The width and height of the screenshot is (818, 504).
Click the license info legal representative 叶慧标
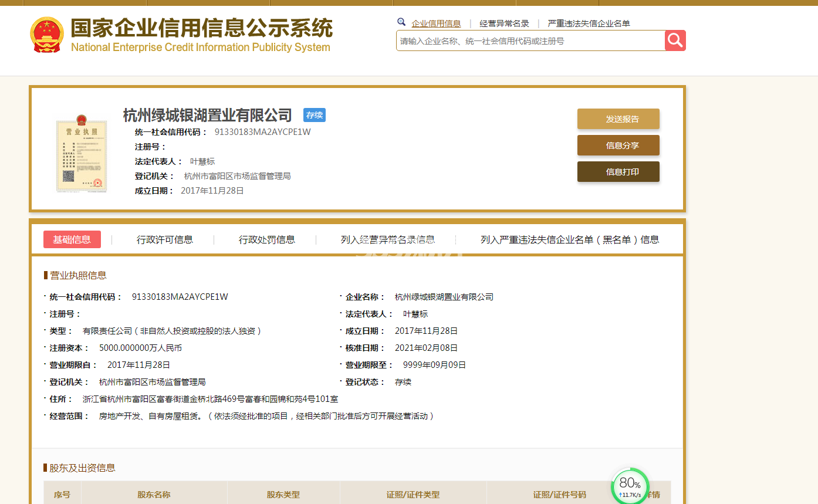tap(415, 314)
